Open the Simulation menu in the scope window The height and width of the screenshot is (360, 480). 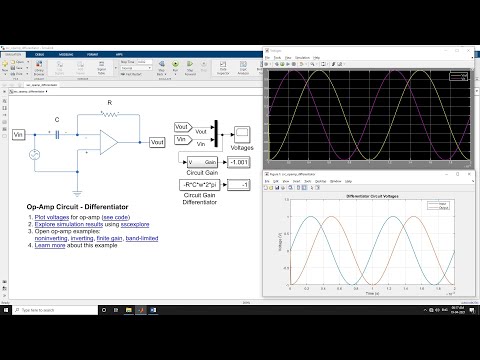tap(302, 58)
